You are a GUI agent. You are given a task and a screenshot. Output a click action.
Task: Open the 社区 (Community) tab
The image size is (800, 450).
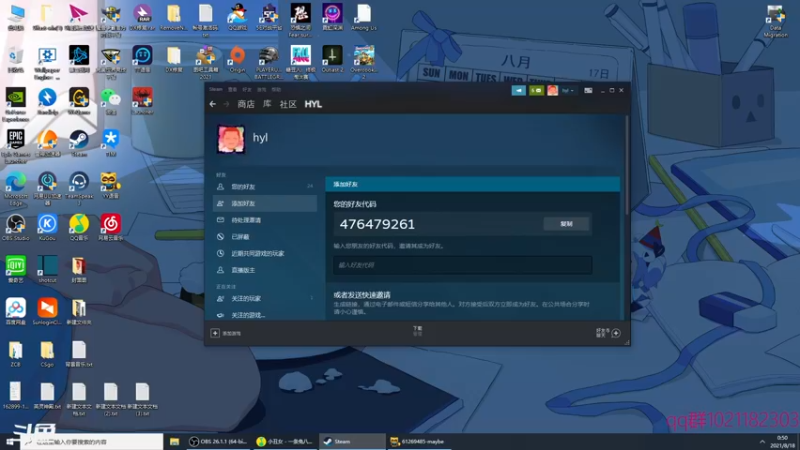tap(288, 104)
